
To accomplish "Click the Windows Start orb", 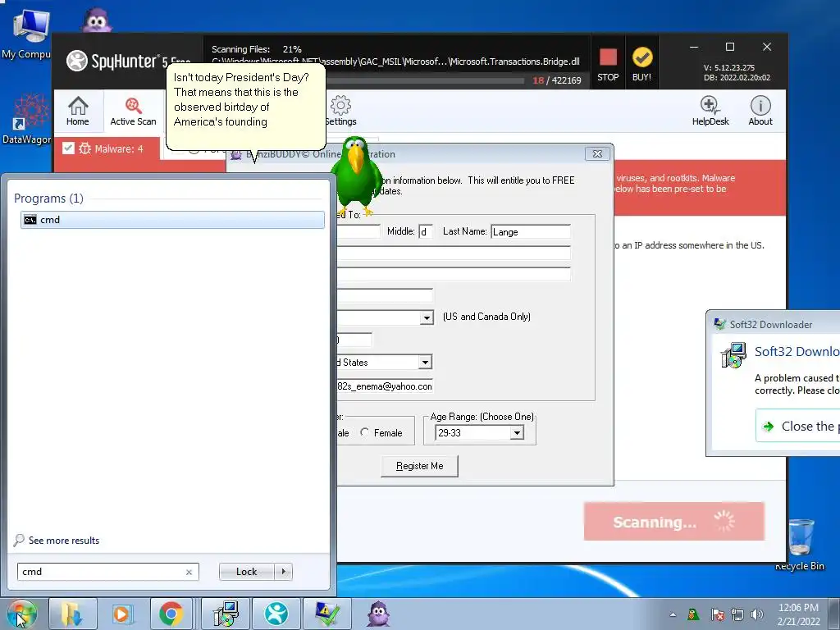I will pyautogui.click(x=21, y=614).
